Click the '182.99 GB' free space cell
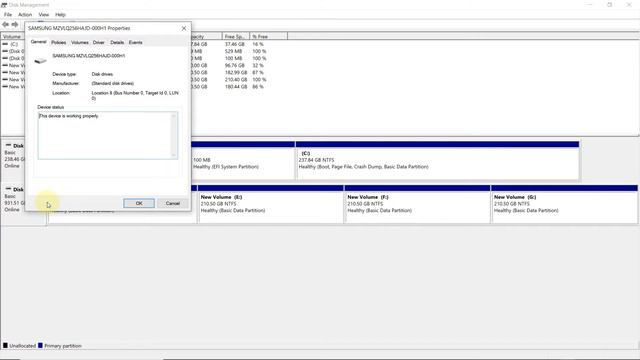640x360 pixels. pyautogui.click(x=236, y=73)
